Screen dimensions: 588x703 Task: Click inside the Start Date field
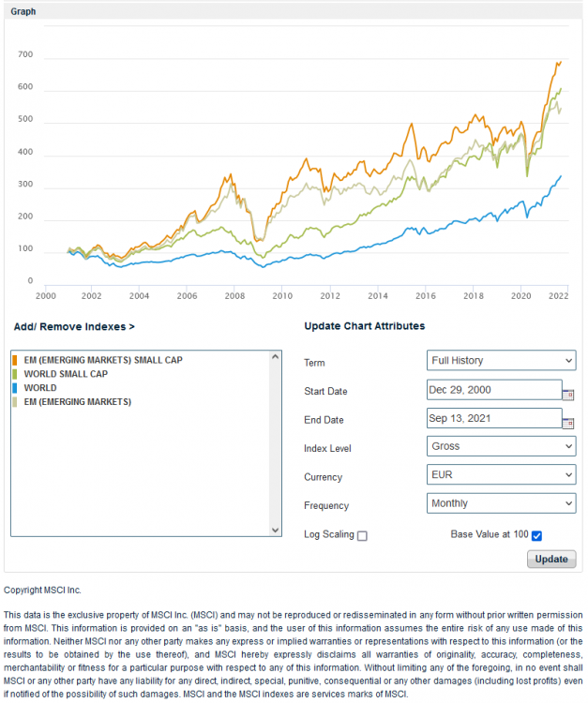tap(492, 390)
